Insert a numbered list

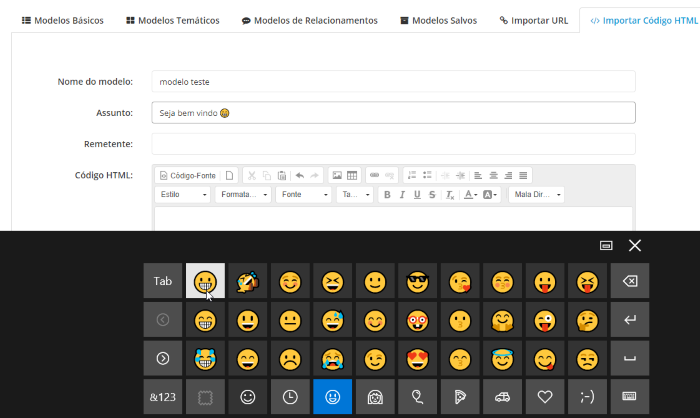412,176
